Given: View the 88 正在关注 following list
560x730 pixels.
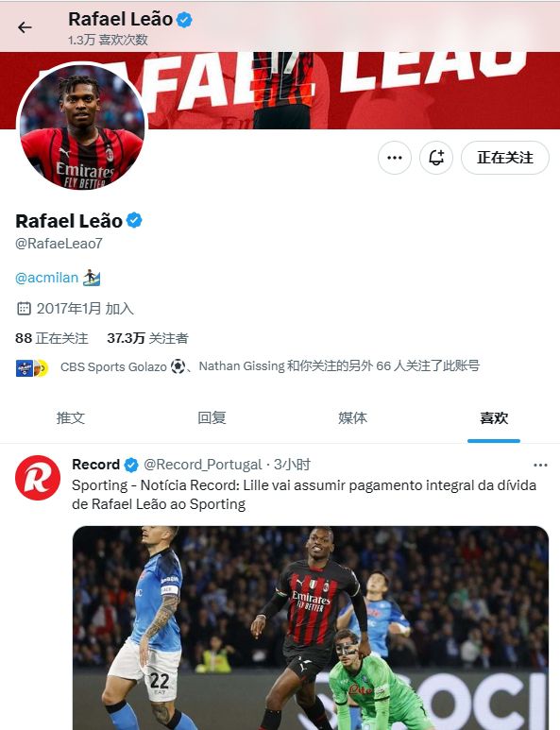Looking at the screenshot, I should coord(52,338).
